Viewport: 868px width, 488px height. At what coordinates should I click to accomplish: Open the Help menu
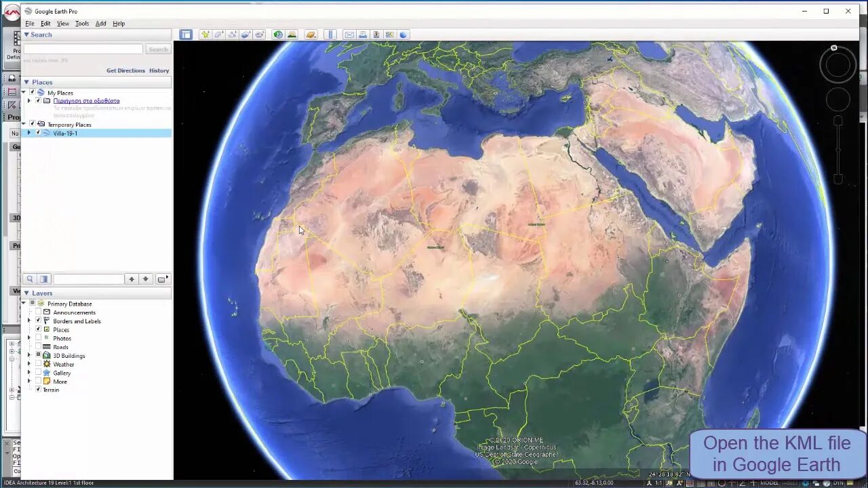click(119, 24)
